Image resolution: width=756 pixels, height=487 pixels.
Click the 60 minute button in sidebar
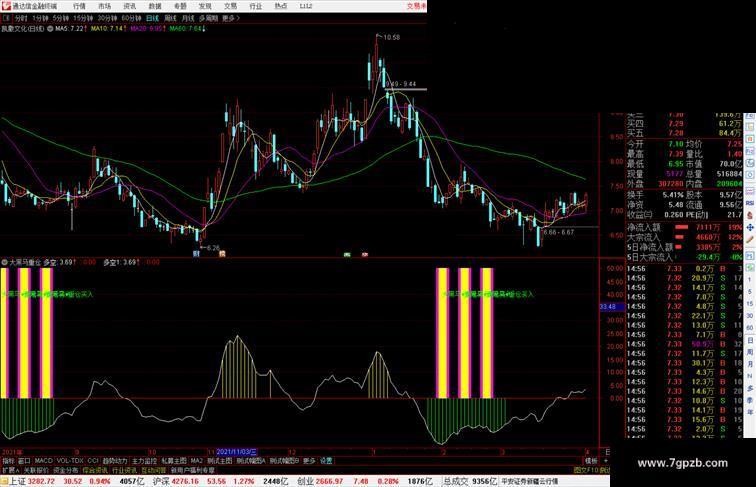(750, 328)
